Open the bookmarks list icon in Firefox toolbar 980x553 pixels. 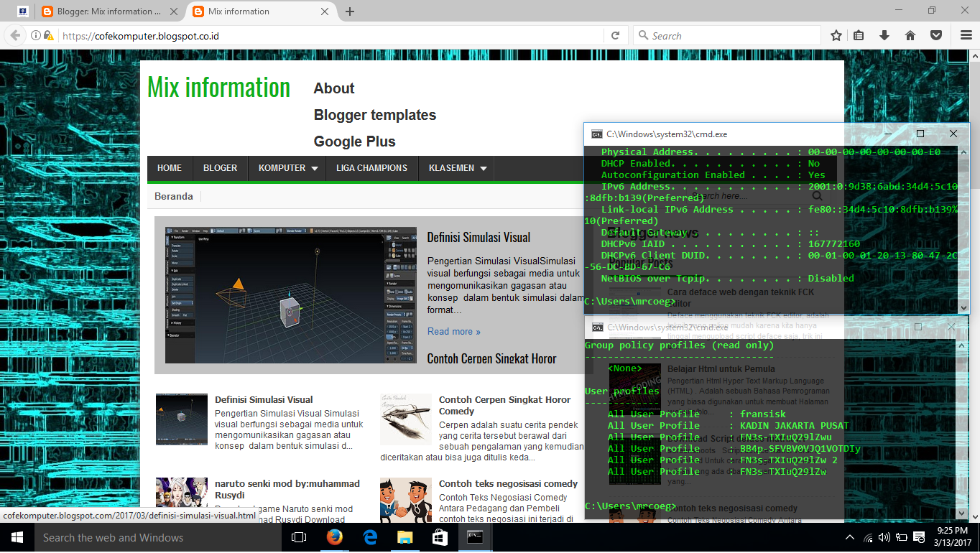point(859,35)
